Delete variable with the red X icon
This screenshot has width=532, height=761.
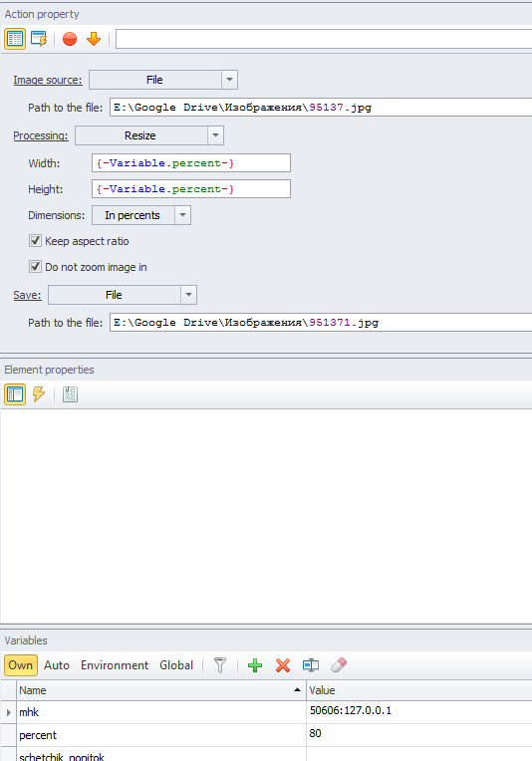pos(283,665)
